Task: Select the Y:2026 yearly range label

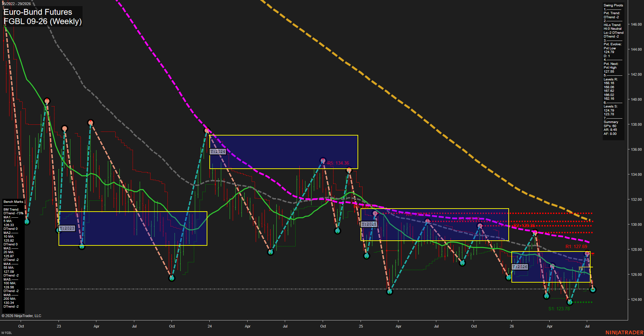Action: (x=520, y=267)
